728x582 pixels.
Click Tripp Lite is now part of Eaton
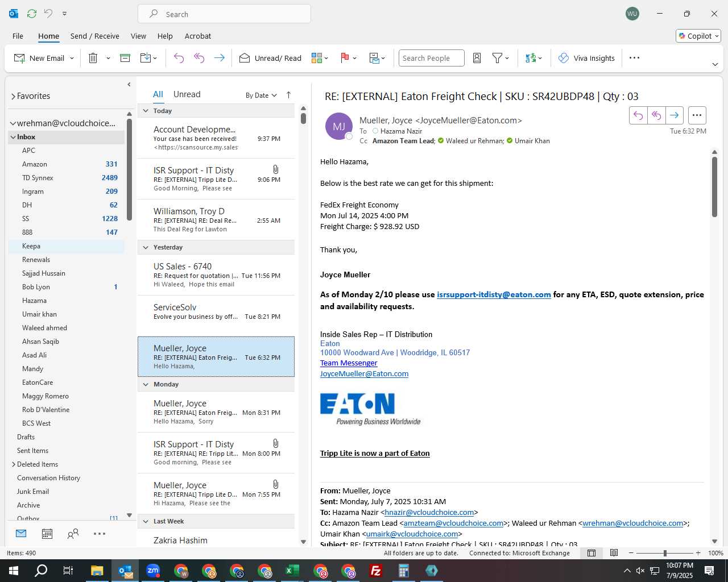[375, 453]
